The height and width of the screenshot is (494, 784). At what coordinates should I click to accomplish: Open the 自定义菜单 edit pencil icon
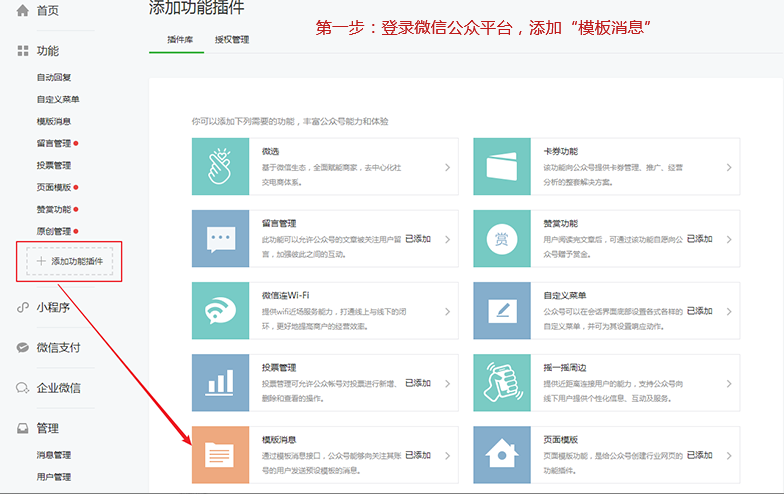(x=502, y=310)
